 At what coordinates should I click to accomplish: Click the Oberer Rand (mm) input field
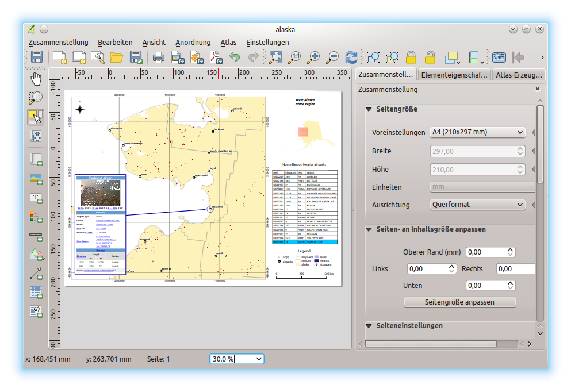[490, 252]
